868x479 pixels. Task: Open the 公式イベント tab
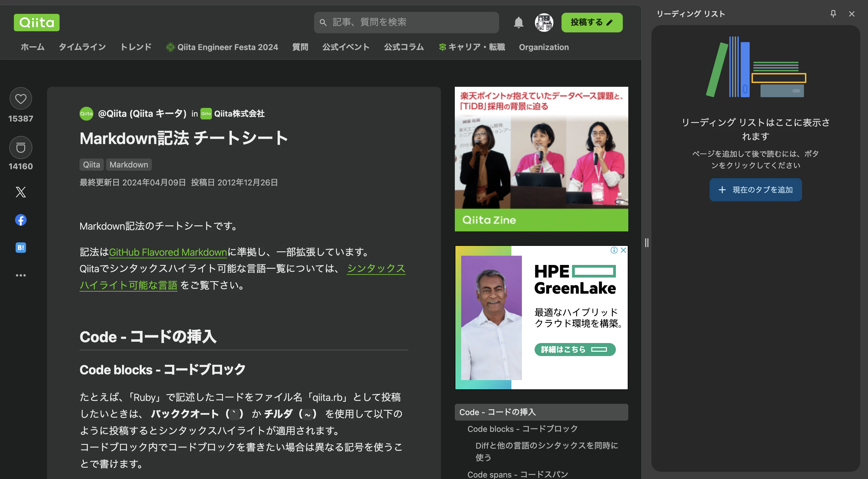pyautogui.click(x=346, y=47)
